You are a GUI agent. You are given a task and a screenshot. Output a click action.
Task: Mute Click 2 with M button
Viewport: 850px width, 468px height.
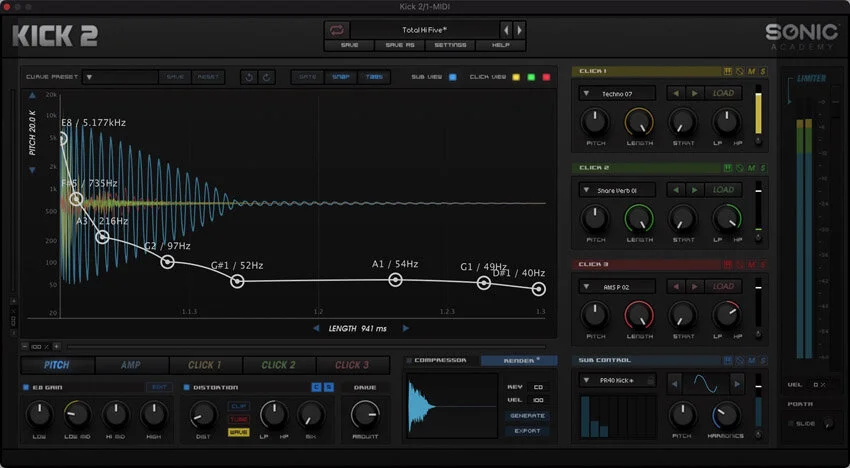751,168
